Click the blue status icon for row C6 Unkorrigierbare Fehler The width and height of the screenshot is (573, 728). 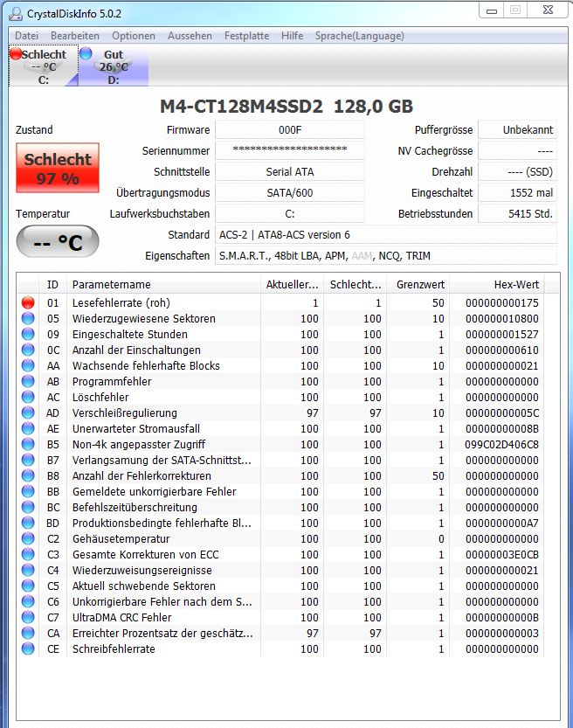[x=28, y=601]
